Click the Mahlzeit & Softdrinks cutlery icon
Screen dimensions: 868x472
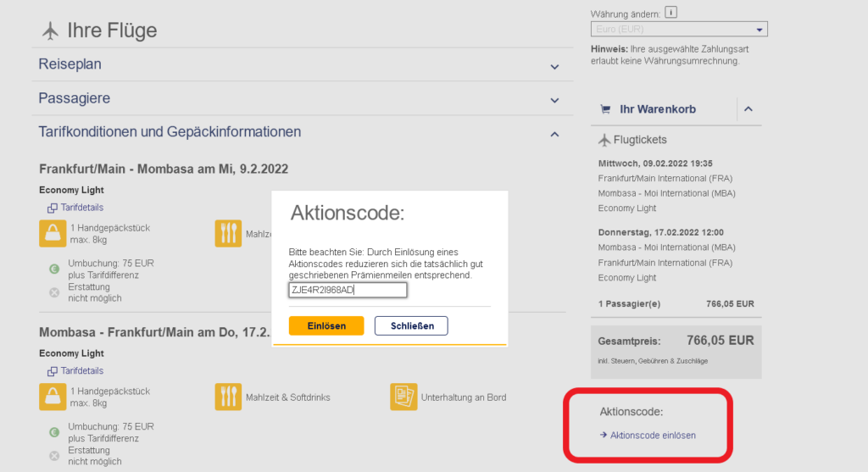pos(228,397)
